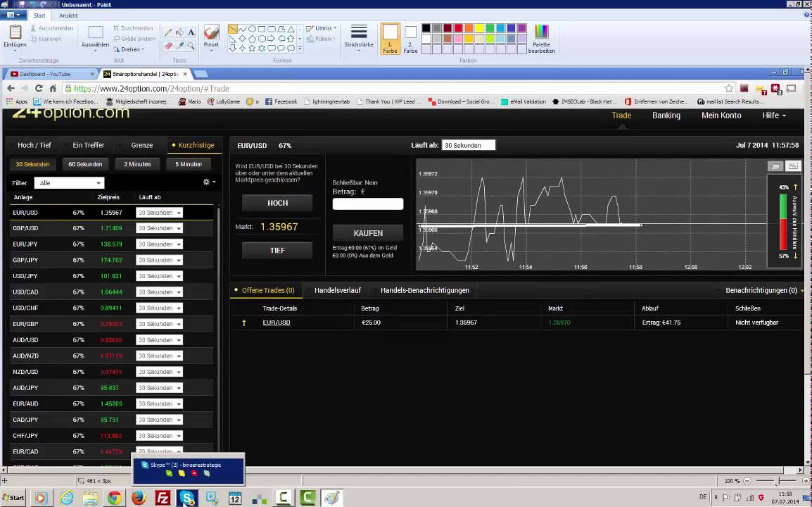Open the Filter Alle dropdown
Viewport: 812px width, 507px height.
pyautogui.click(x=70, y=183)
